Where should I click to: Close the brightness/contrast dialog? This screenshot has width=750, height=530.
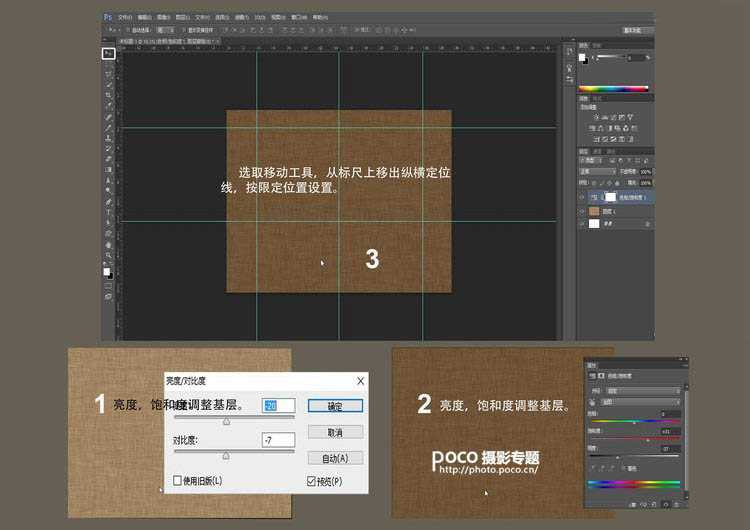click(360, 381)
